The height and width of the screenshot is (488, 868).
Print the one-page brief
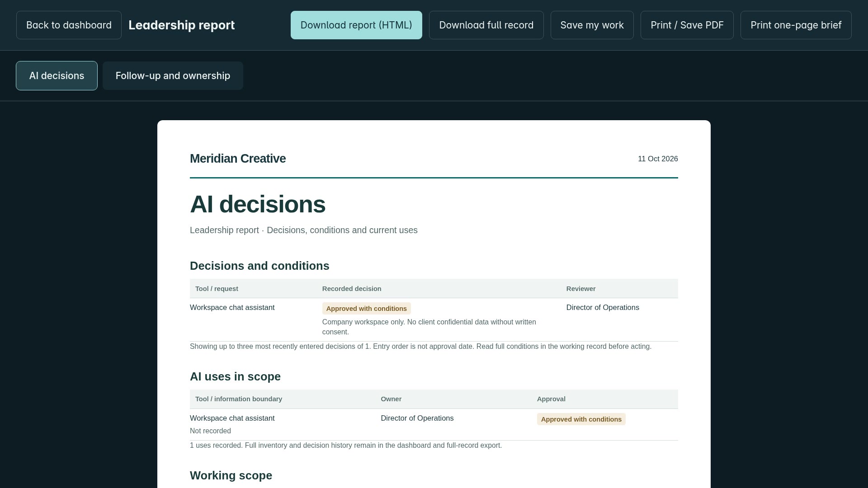point(796,25)
